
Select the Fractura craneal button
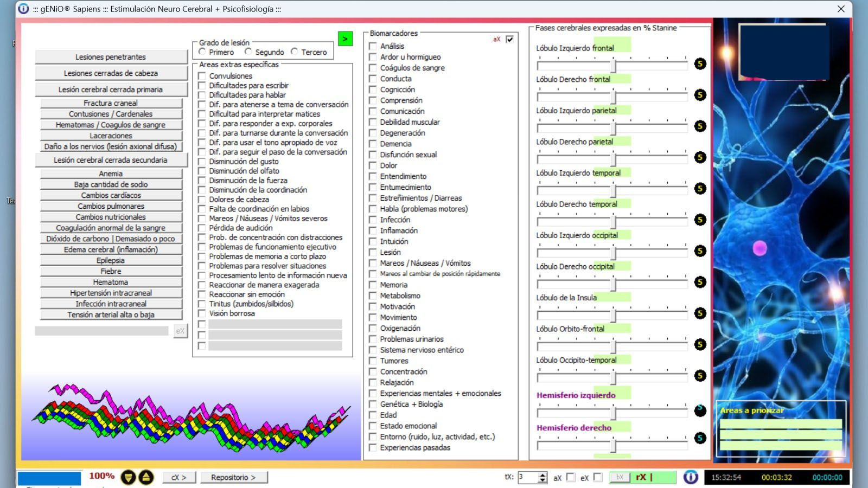pyautogui.click(x=111, y=103)
